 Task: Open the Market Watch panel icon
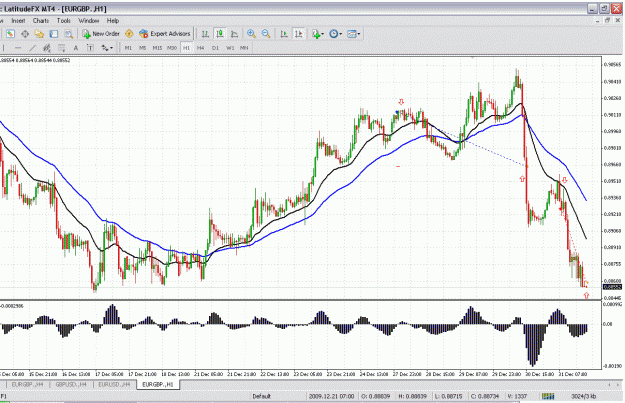(x=10, y=34)
